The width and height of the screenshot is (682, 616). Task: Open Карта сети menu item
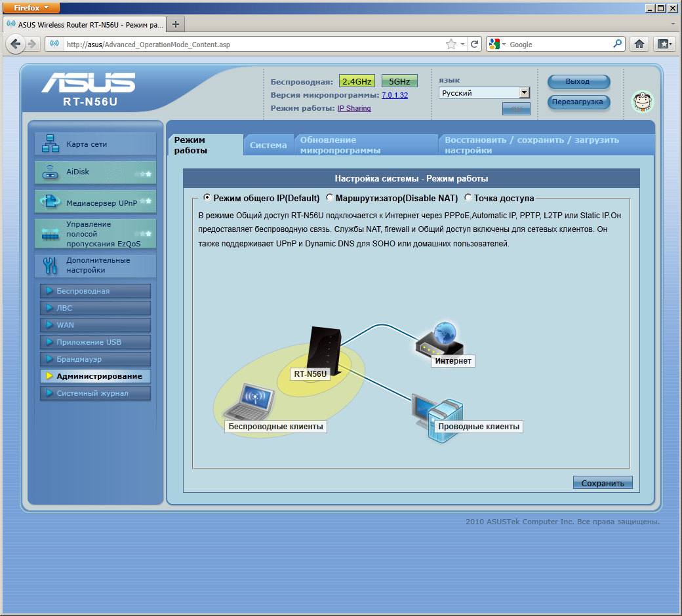[95, 144]
